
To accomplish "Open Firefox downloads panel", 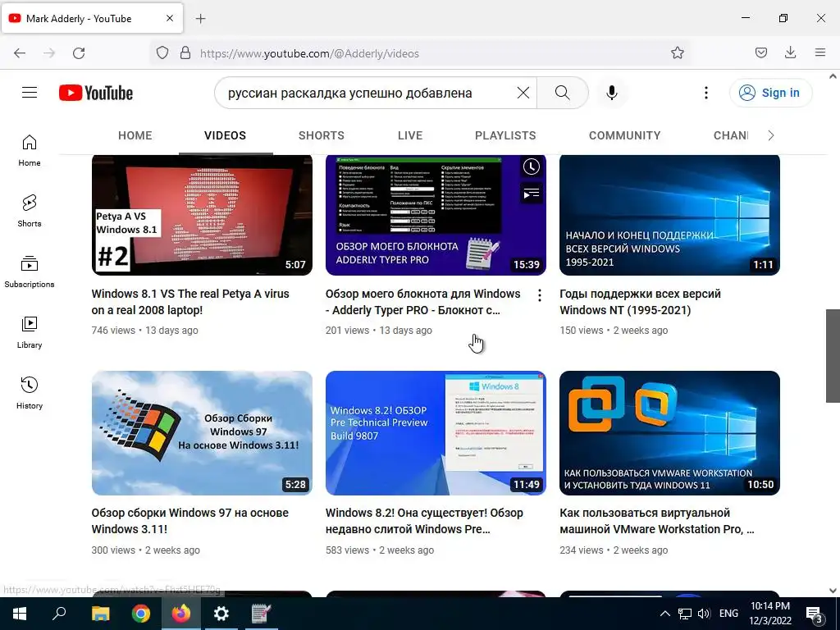I will (x=790, y=53).
